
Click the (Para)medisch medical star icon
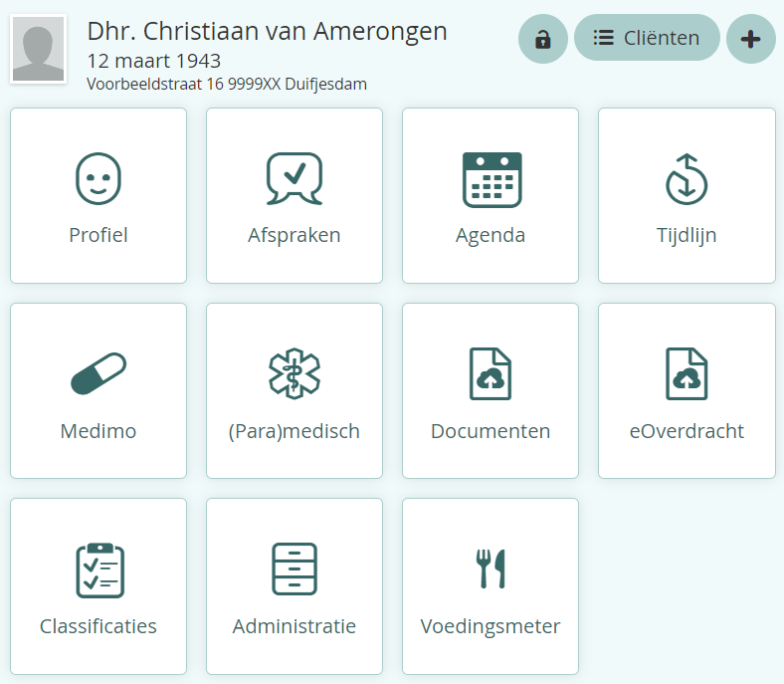click(294, 374)
